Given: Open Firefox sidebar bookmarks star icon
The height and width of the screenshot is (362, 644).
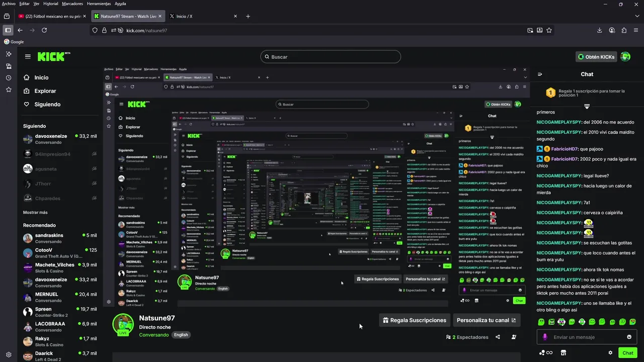Looking at the screenshot, I should tap(9, 89).
